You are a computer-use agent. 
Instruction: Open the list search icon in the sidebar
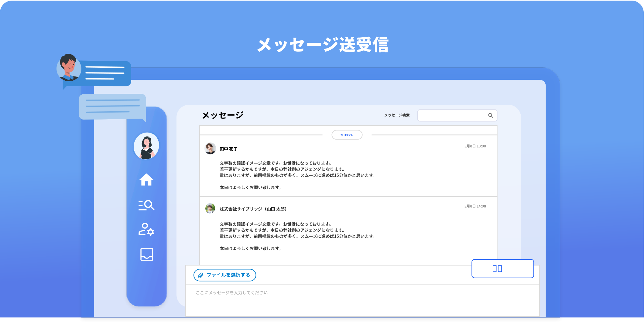[146, 205]
